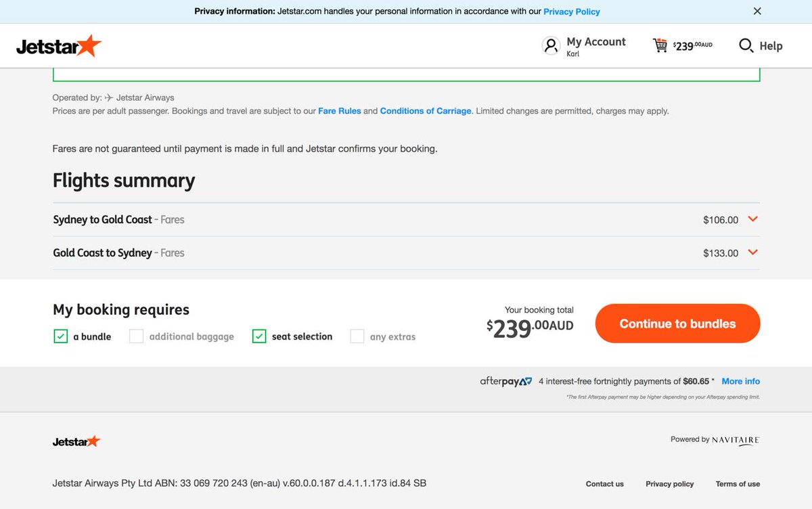The width and height of the screenshot is (812, 509).
Task: Click the Jetstar Airways ABN footer text
Action: tap(240, 483)
